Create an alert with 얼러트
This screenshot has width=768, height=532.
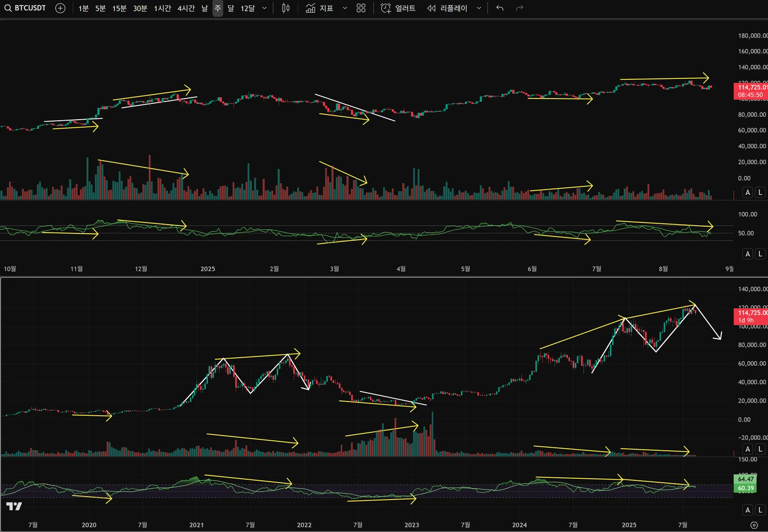coord(398,8)
